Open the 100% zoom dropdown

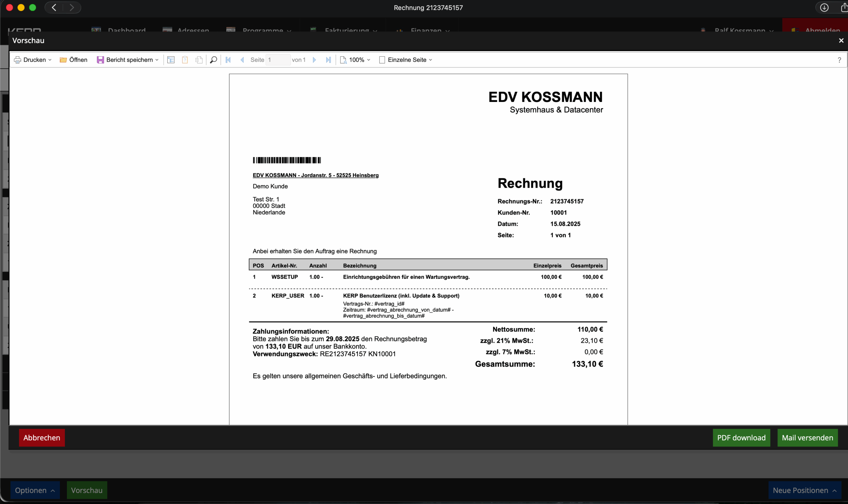pyautogui.click(x=355, y=60)
